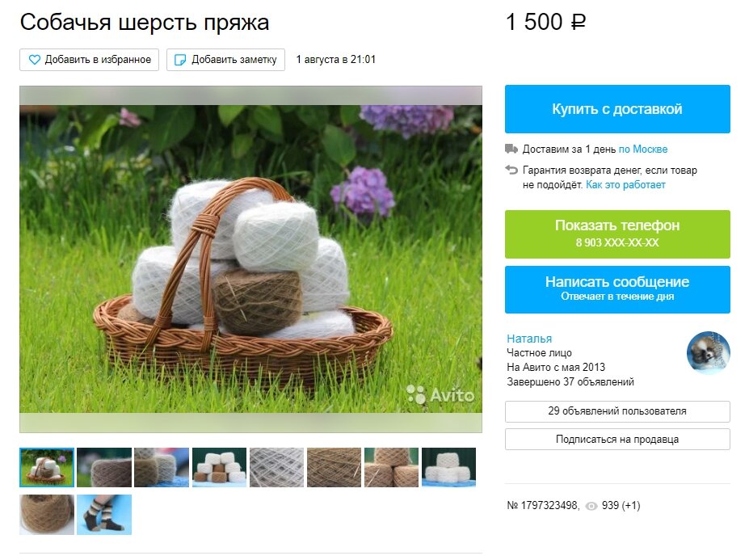The height and width of the screenshot is (560, 749).
Task: Click the eye views icon near 939
Action: tap(591, 506)
